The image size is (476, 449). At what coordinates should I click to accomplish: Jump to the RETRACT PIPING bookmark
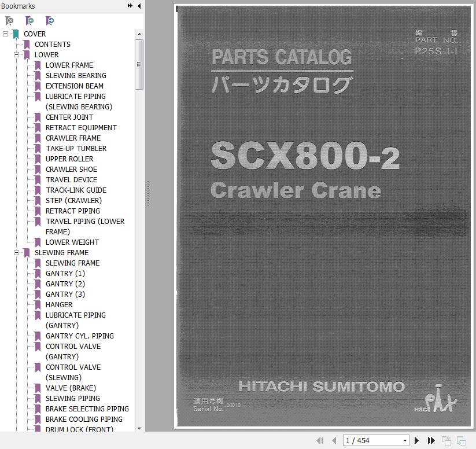(x=73, y=211)
